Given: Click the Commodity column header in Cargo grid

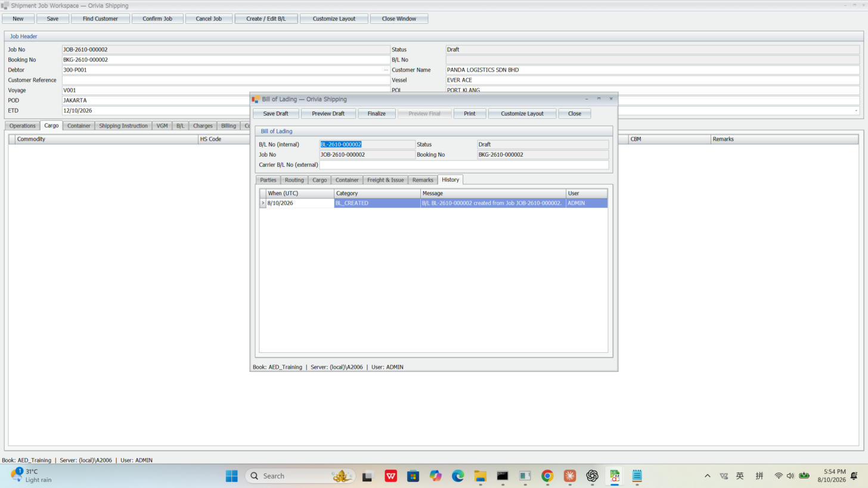Looking at the screenshot, I should pyautogui.click(x=107, y=139).
